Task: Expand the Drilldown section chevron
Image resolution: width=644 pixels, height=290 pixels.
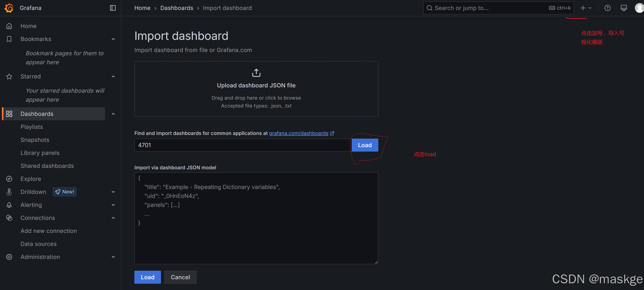Action: (113, 192)
